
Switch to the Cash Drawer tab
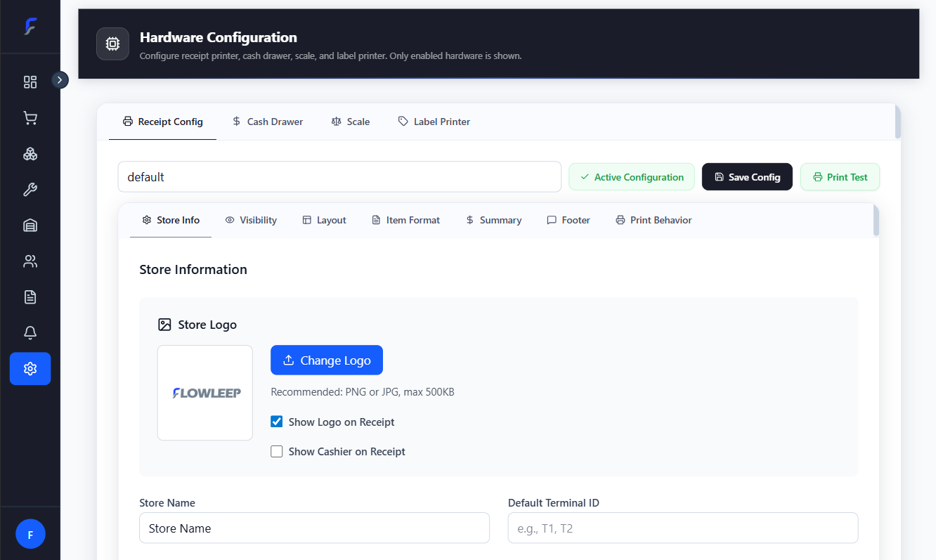pyautogui.click(x=267, y=121)
